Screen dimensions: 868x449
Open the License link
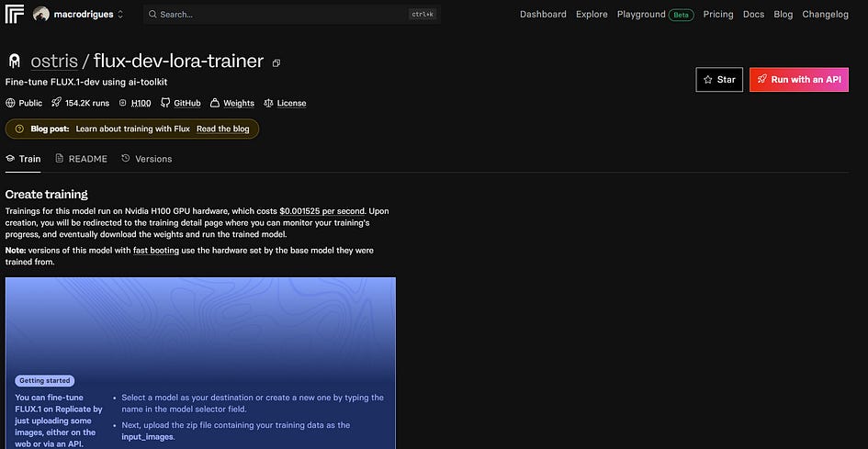click(x=292, y=103)
